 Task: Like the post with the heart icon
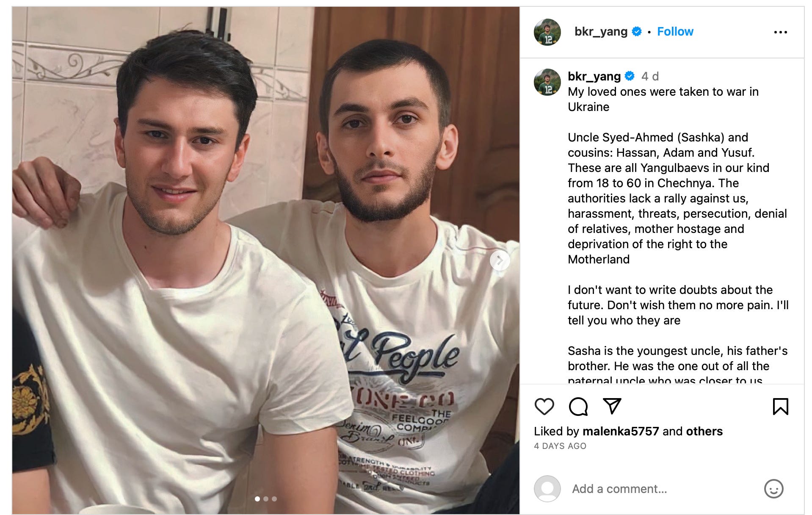tap(544, 407)
